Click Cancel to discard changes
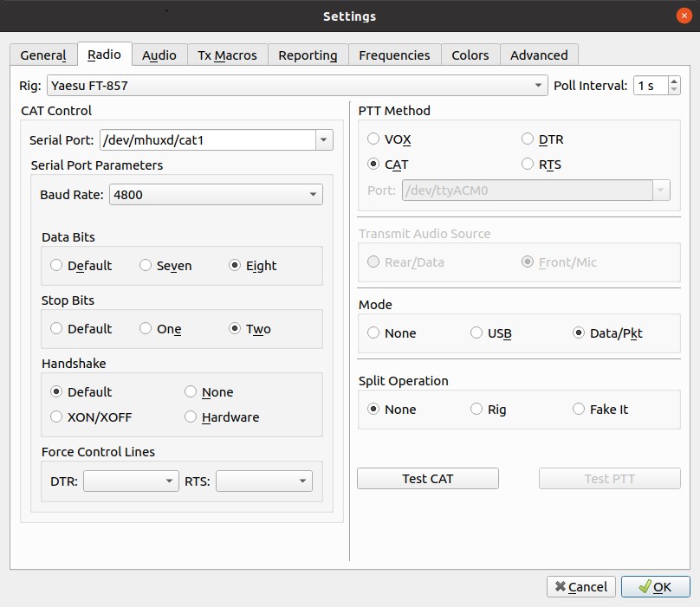This screenshot has height=607, width=700. [580, 587]
